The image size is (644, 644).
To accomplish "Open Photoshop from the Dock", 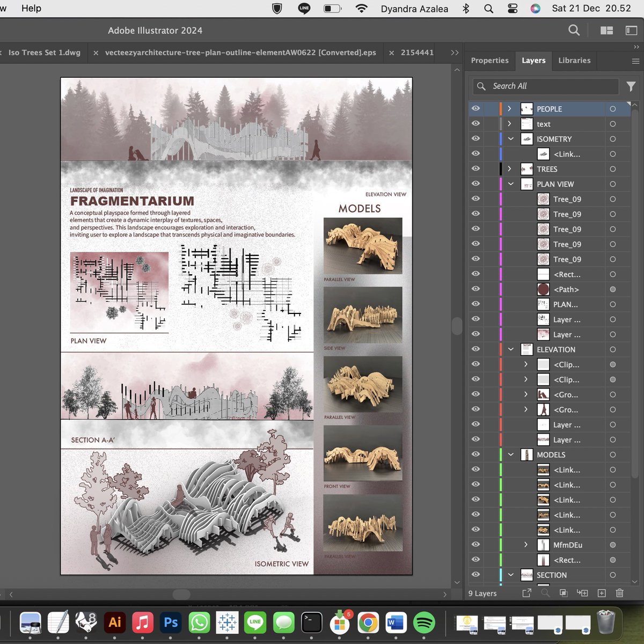I will pos(171,623).
